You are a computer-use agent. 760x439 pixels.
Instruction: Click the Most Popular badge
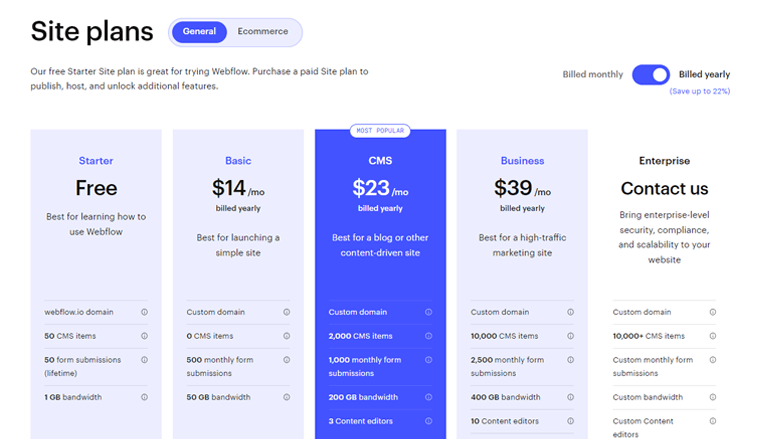click(x=380, y=131)
